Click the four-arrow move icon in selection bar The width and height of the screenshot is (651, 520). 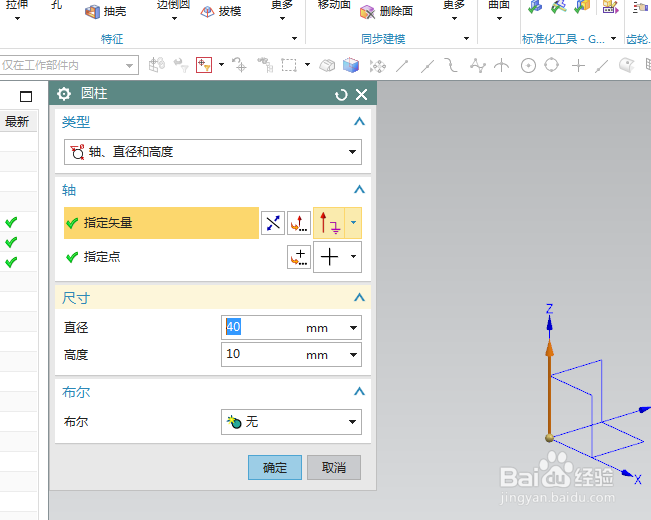377,66
